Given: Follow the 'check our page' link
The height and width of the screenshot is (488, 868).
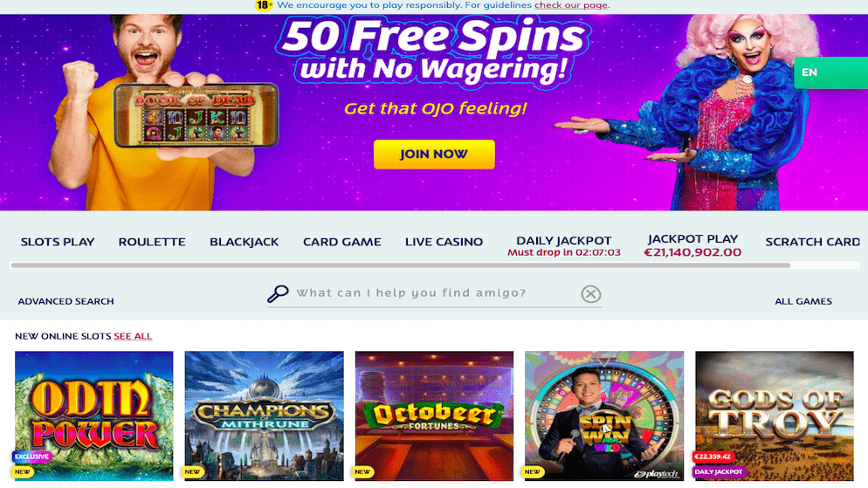Looking at the screenshot, I should [571, 5].
